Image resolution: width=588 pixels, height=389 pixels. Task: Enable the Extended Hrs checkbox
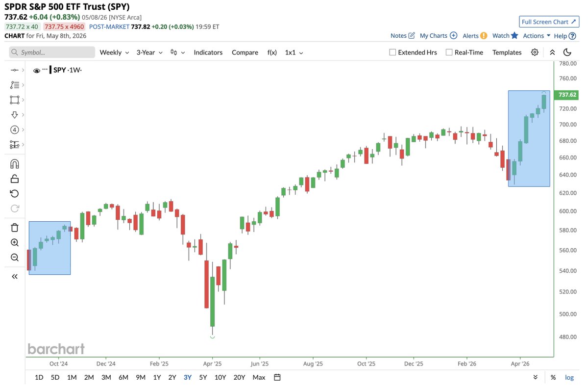tap(392, 52)
